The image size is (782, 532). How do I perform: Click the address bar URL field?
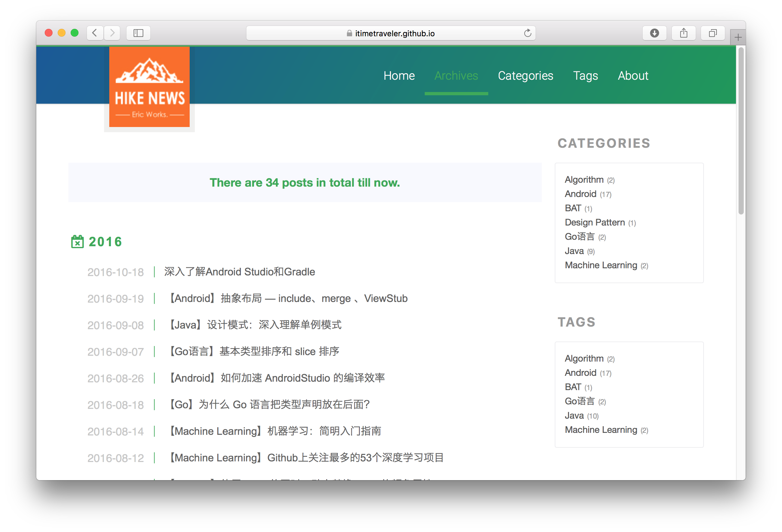pyautogui.click(x=390, y=33)
